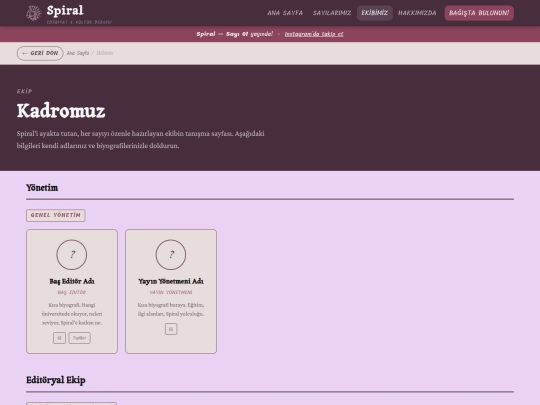Click Baş Editör avatar placeholder

[x=72, y=255]
